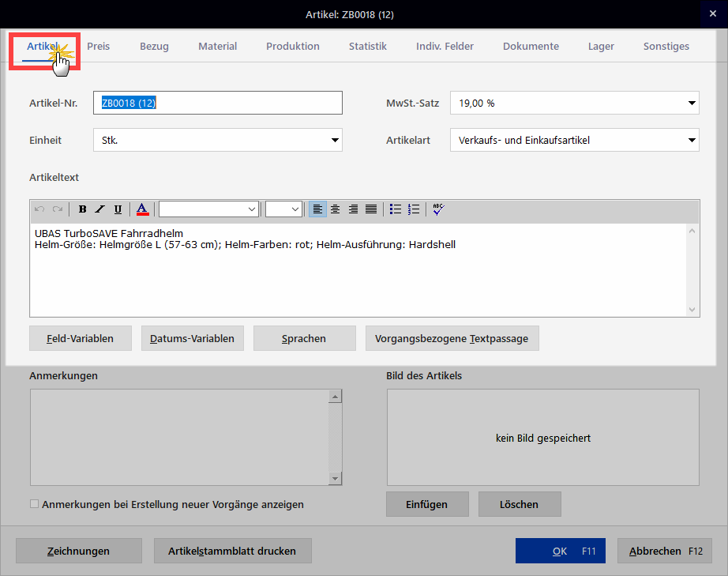Align article text left
728x576 pixels.
point(317,209)
